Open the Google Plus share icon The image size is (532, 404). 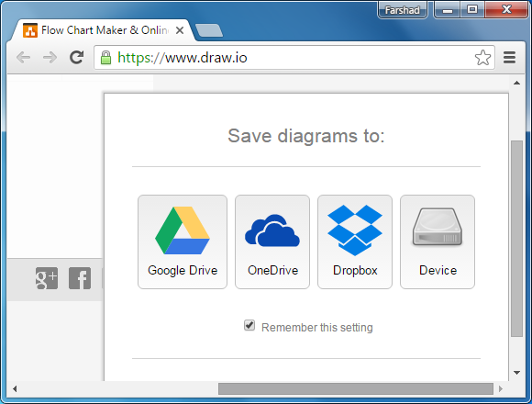point(47,278)
